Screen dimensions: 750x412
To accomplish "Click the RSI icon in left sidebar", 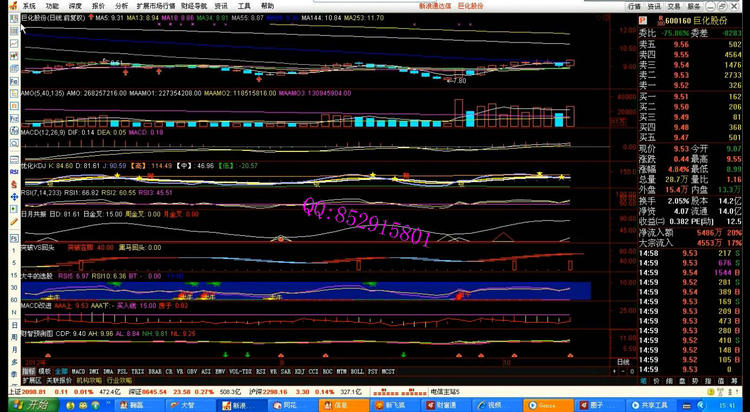I will pos(14,171).
